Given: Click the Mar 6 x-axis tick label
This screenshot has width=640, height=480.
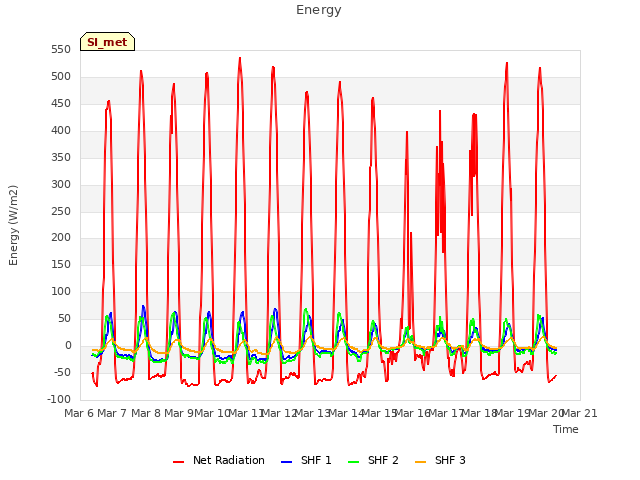Looking at the screenshot, I should (x=79, y=413).
